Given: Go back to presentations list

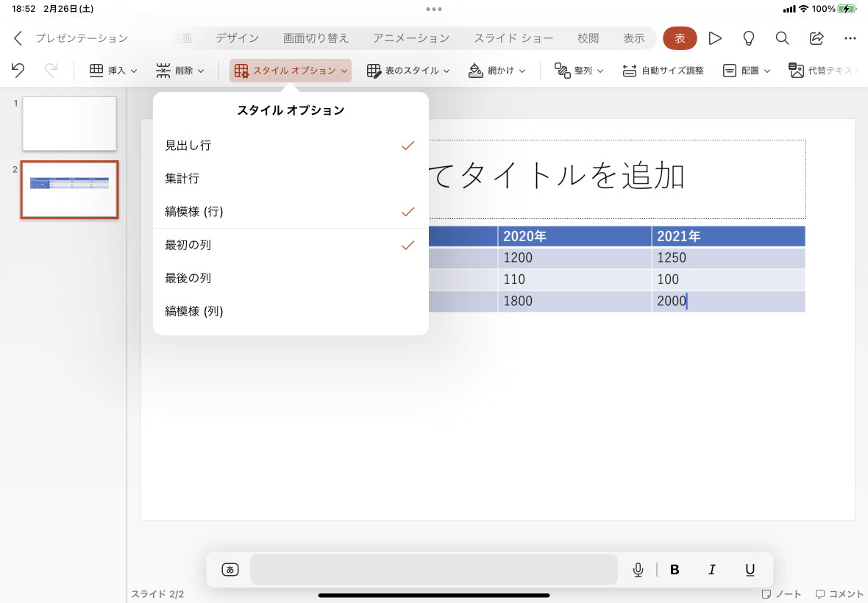Looking at the screenshot, I should (18, 38).
